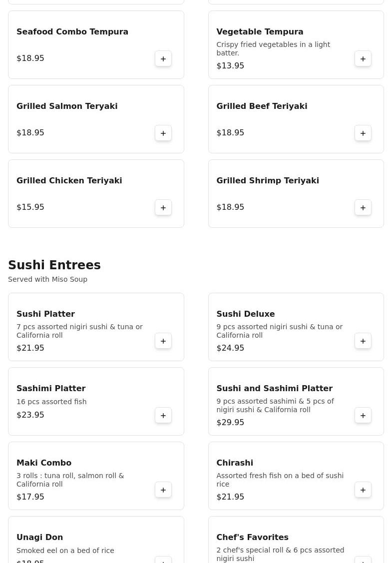Screen dimensions: 392x563
Task: Add Maki Combo using plus icon
Action: click(x=163, y=490)
